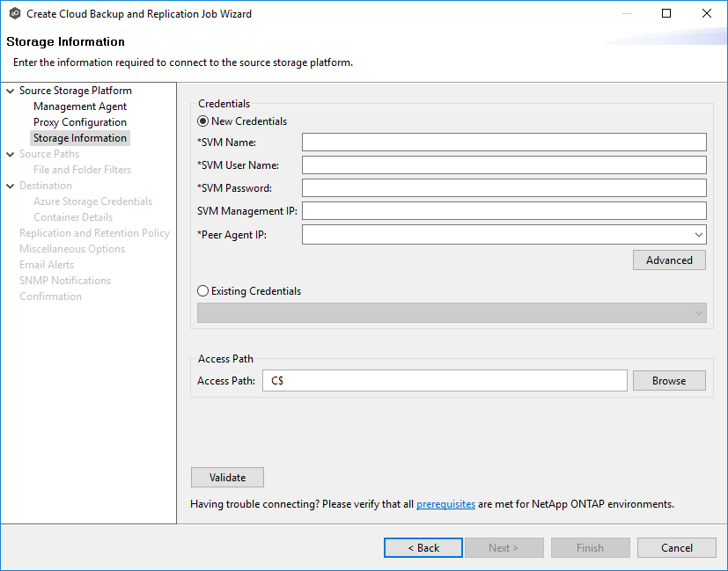Click the Next button

click(x=504, y=548)
